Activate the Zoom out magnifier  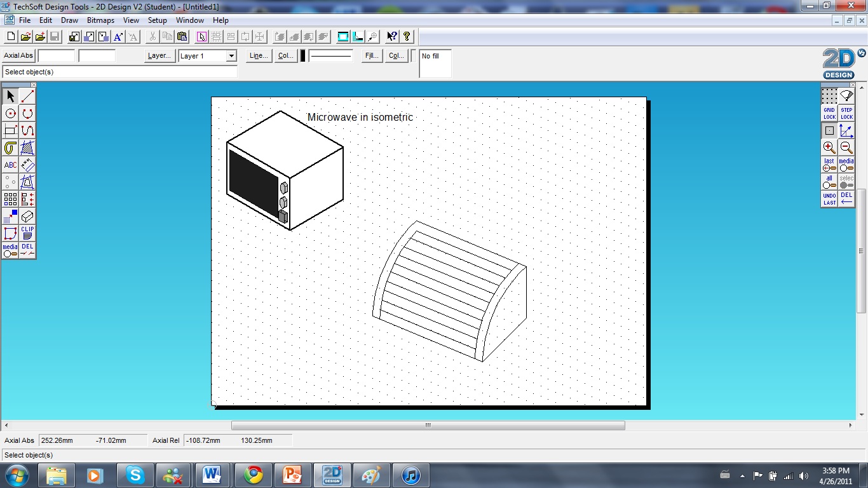(x=846, y=147)
